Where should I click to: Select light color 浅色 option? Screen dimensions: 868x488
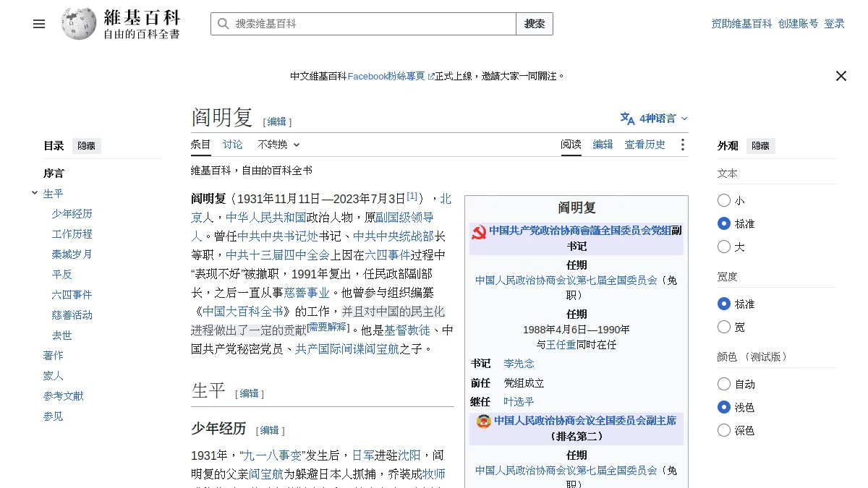pos(724,407)
